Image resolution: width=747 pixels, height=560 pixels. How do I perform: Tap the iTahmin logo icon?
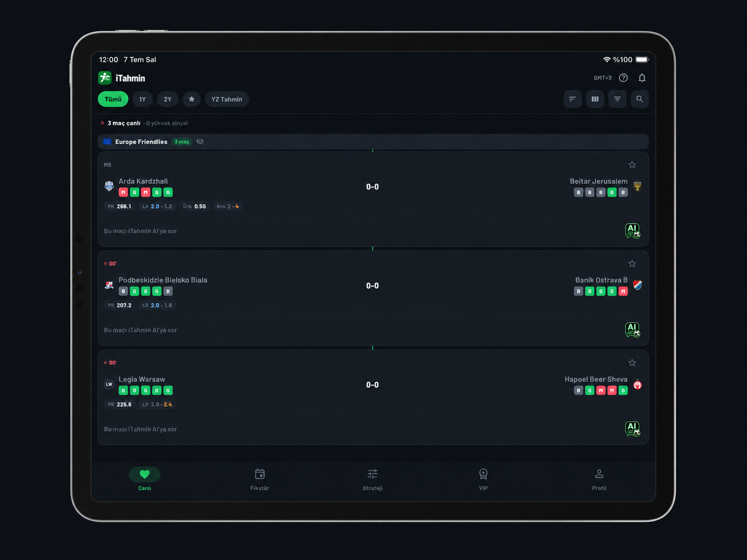105,78
